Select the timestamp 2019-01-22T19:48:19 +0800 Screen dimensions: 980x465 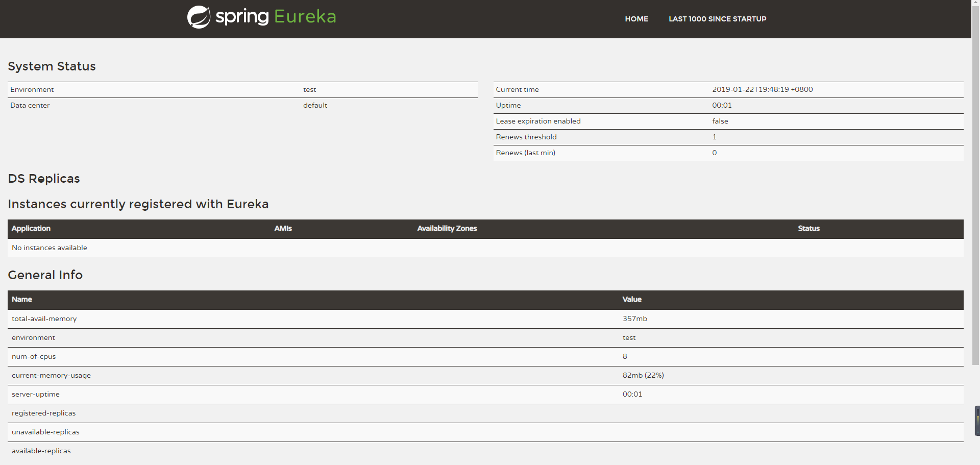tap(762, 89)
